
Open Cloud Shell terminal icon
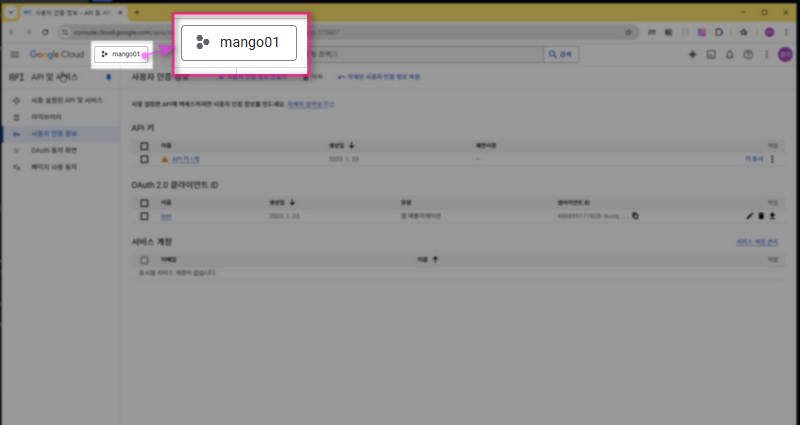click(710, 54)
